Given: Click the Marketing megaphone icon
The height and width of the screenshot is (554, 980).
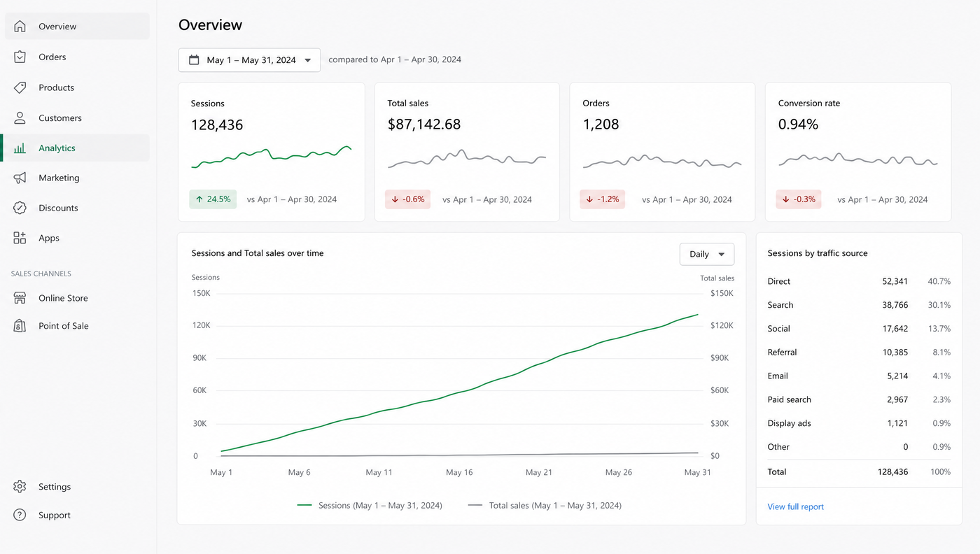Looking at the screenshot, I should [x=20, y=178].
